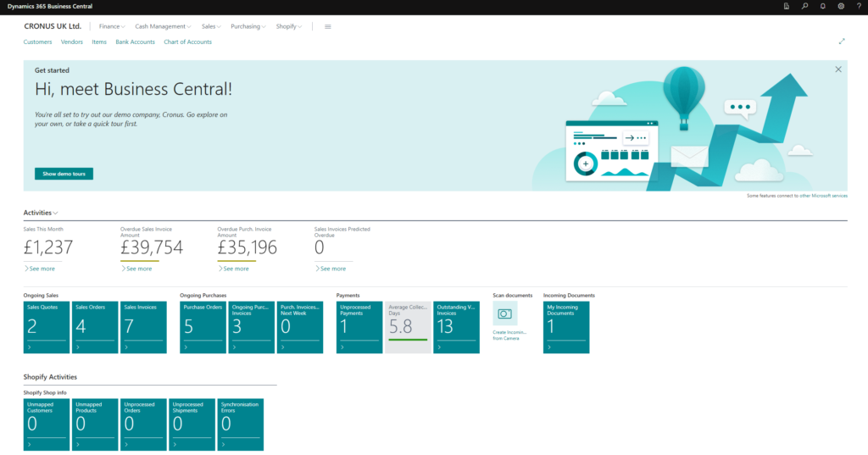
Task: Open the Chart of Accounts link
Action: 187,42
